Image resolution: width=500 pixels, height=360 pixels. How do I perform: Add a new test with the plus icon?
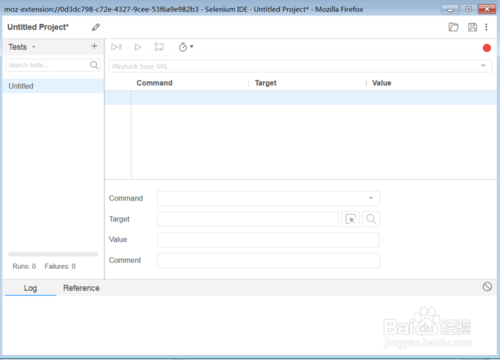[x=94, y=46]
